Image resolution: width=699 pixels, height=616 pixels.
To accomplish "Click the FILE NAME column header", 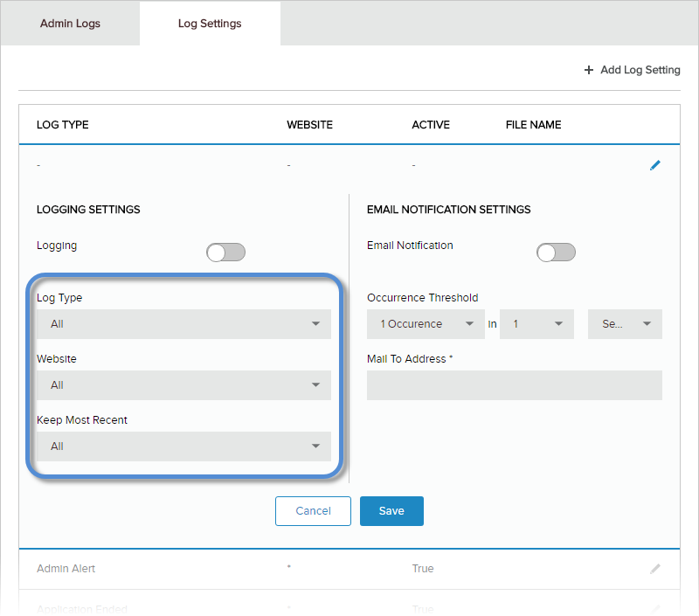I will click(533, 125).
